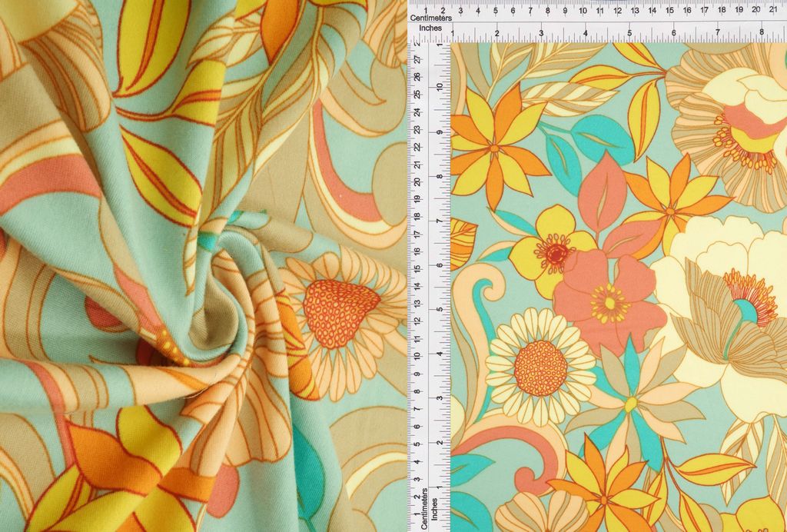Click the 21 centimeter mark on horizontal ruler
The image size is (787, 532).
tap(773, 11)
